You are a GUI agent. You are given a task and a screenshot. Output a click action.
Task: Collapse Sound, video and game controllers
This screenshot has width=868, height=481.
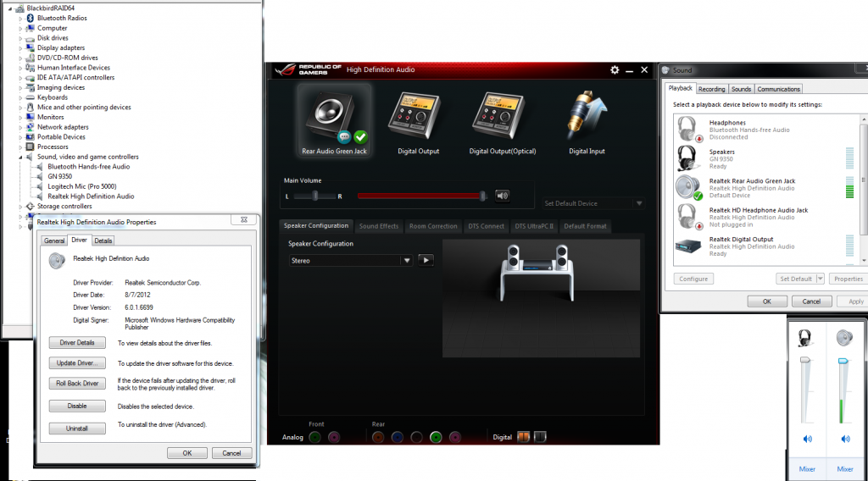pyautogui.click(x=21, y=157)
